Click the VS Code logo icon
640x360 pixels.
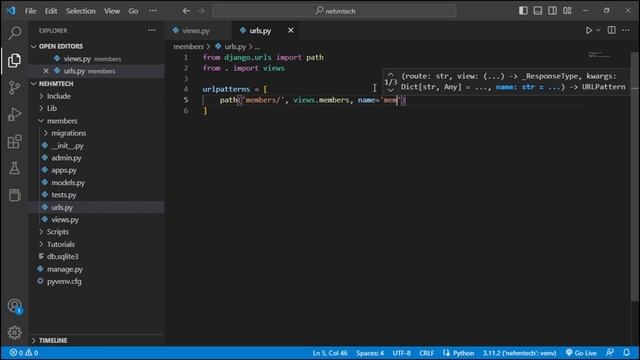pyautogui.click(x=11, y=11)
